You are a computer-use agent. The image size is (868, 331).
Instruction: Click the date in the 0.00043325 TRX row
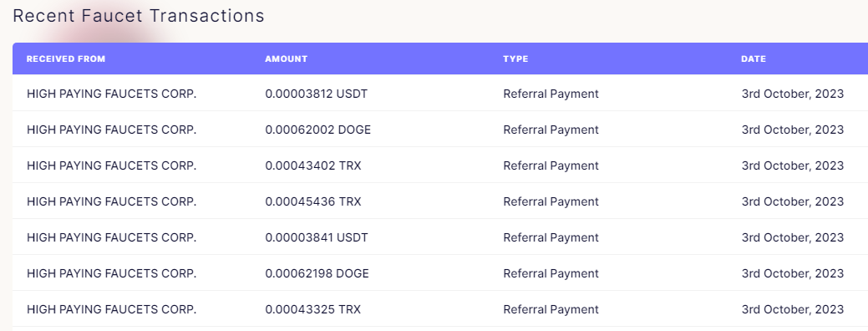click(x=793, y=309)
